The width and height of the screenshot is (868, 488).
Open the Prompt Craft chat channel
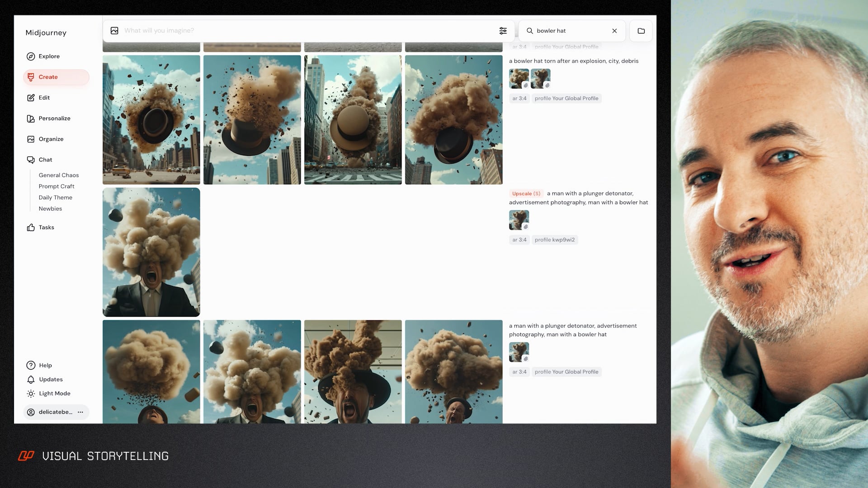click(x=57, y=186)
